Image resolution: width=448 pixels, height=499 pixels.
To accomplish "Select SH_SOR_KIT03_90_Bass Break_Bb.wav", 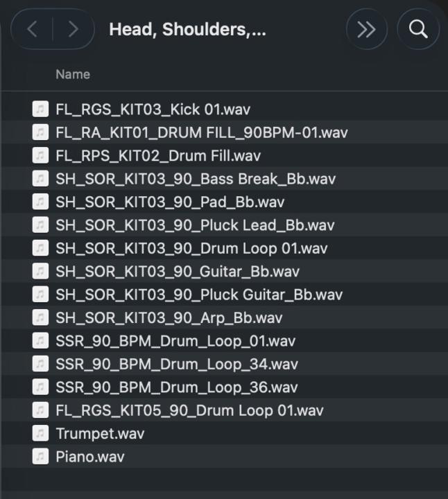I will point(195,179).
